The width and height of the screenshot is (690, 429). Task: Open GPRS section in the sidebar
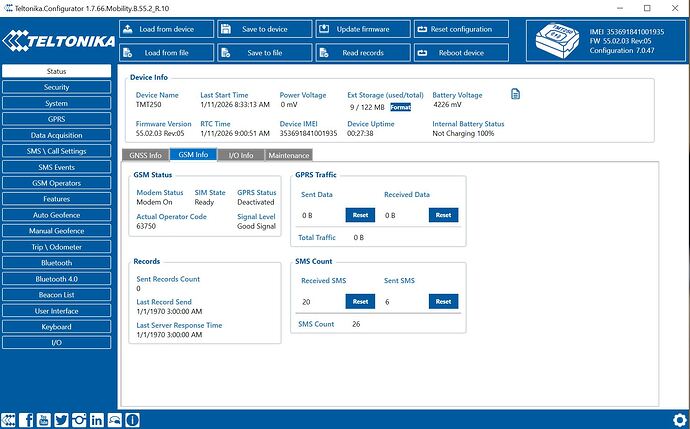pyautogui.click(x=56, y=119)
